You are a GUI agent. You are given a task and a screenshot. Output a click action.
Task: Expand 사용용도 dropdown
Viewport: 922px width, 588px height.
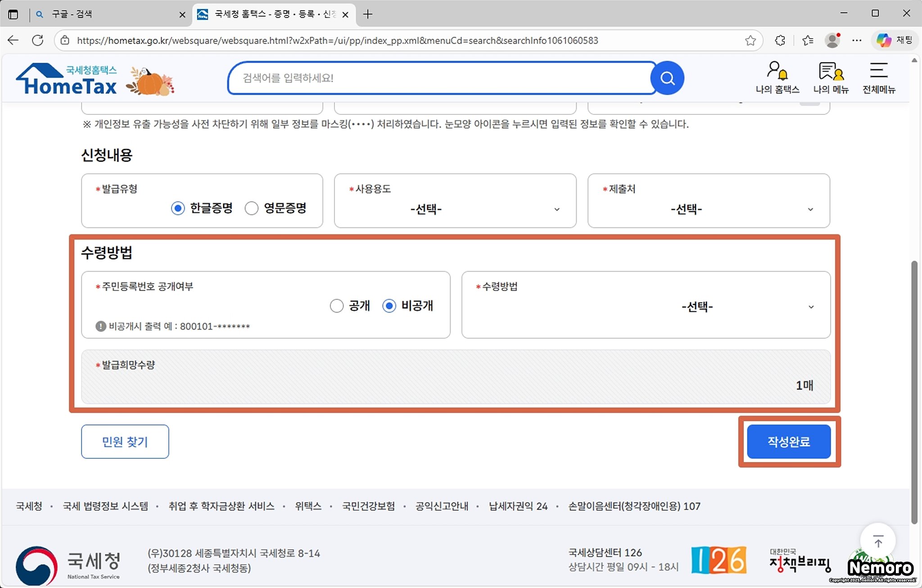point(455,209)
